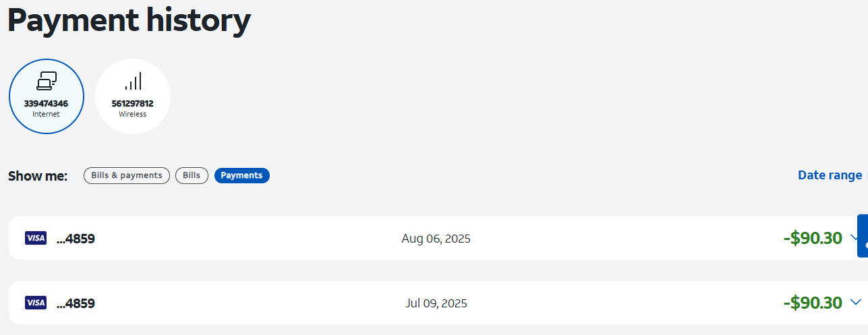Show only Bills
The width and height of the screenshot is (868, 335).
click(192, 175)
